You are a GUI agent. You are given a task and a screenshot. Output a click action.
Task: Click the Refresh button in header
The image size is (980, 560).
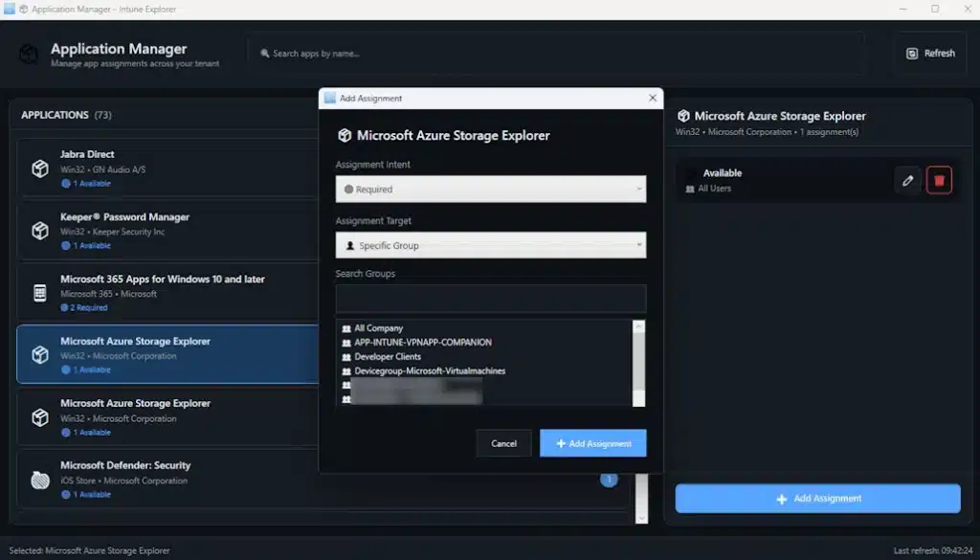pos(929,54)
